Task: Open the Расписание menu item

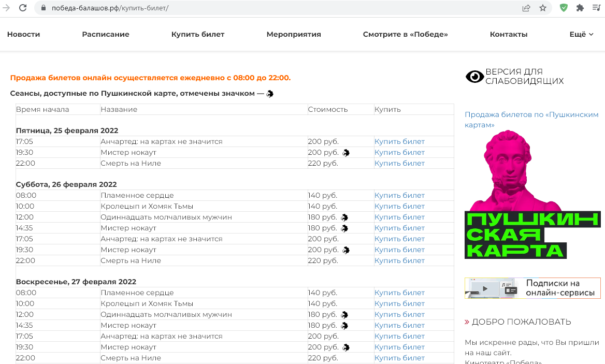Action: tap(106, 34)
